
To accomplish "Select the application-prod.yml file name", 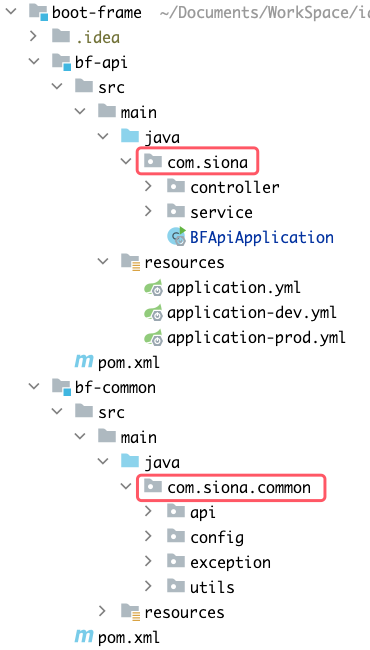I will coord(256,338).
